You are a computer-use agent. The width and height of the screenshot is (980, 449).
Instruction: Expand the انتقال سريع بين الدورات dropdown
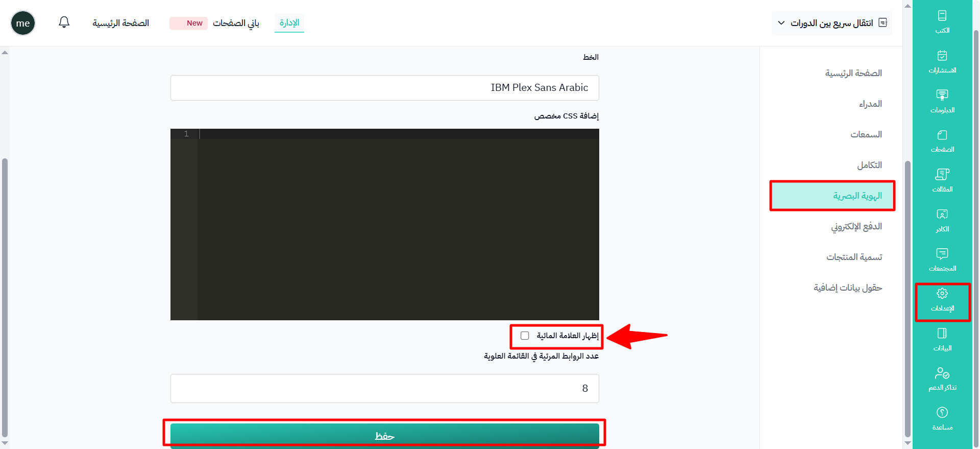(831, 23)
